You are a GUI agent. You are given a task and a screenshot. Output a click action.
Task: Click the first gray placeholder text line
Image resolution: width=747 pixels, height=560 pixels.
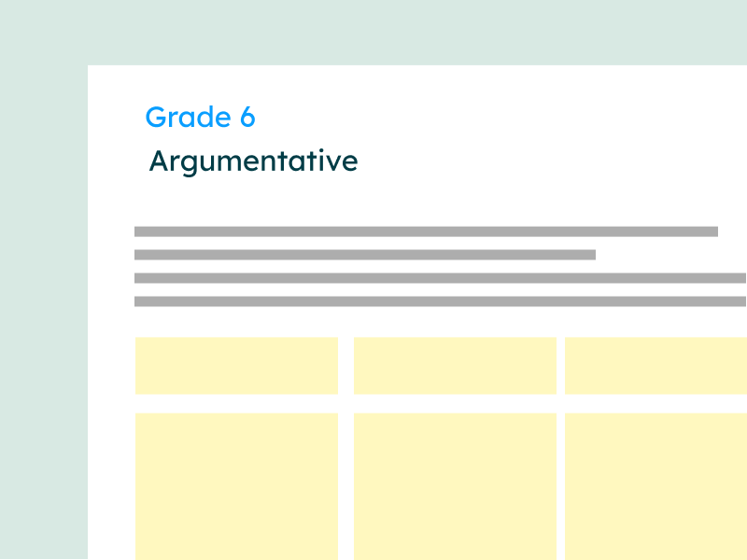coord(426,231)
